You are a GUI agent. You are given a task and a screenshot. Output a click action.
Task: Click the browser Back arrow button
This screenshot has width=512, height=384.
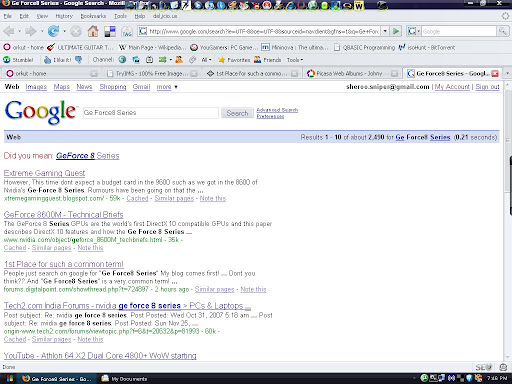coord(9,32)
